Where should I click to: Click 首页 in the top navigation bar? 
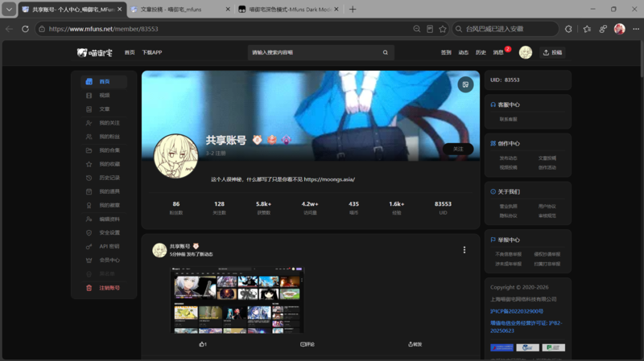pyautogui.click(x=130, y=52)
